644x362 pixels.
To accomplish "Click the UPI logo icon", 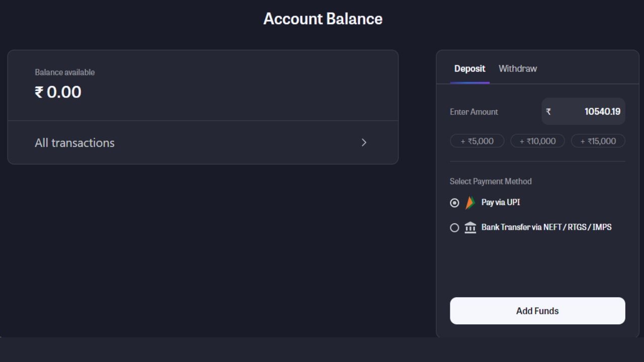I will point(470,203).
